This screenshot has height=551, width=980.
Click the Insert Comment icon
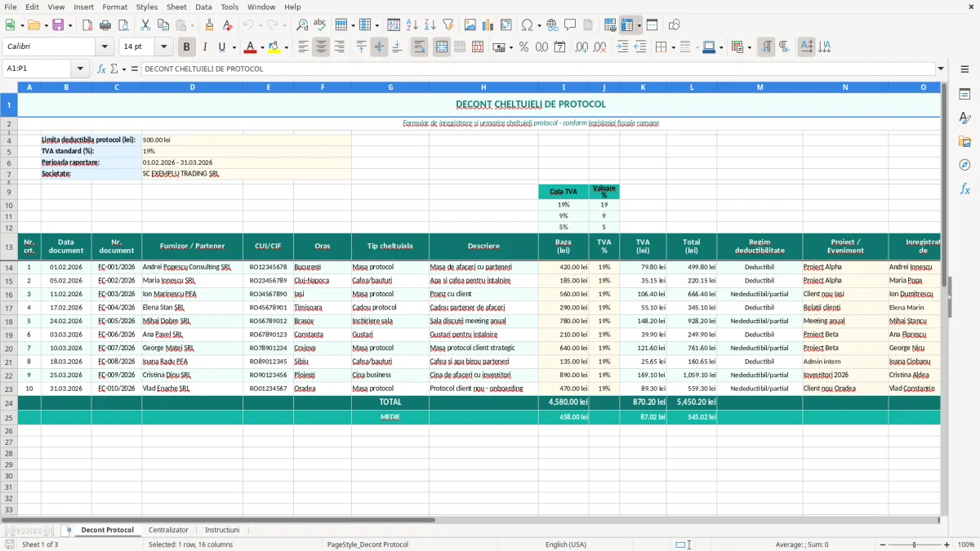click(x=570, y=25)
